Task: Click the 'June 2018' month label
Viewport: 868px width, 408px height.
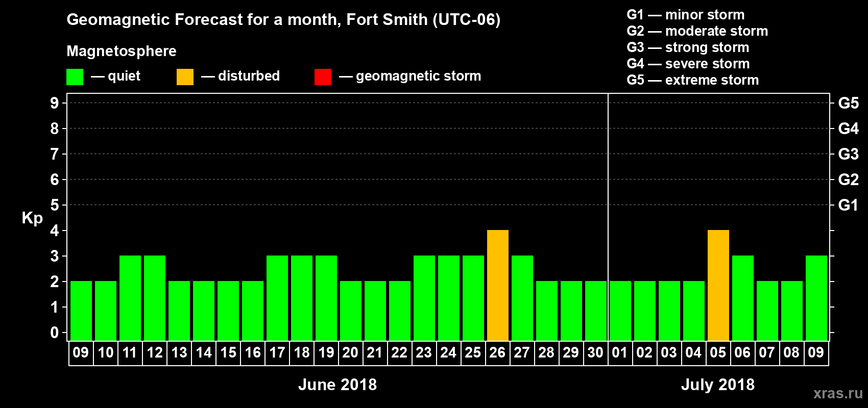Action: 337,385
